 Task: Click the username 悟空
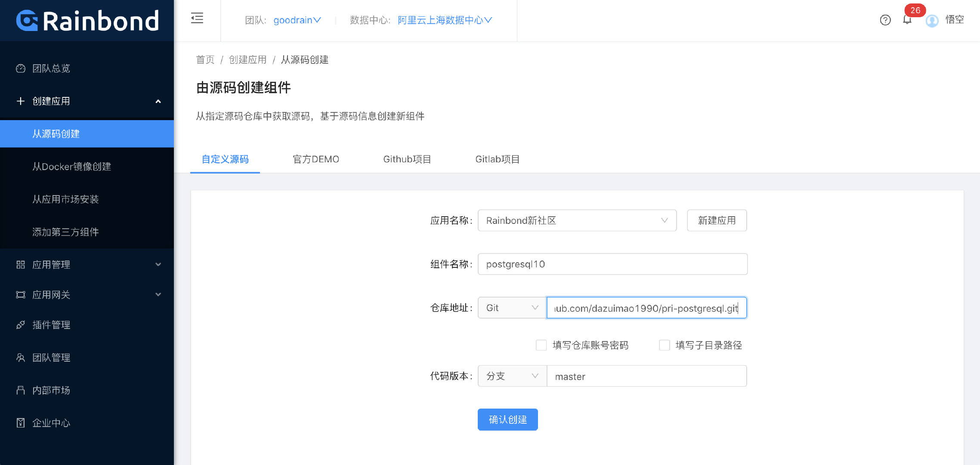coord(955,20)
